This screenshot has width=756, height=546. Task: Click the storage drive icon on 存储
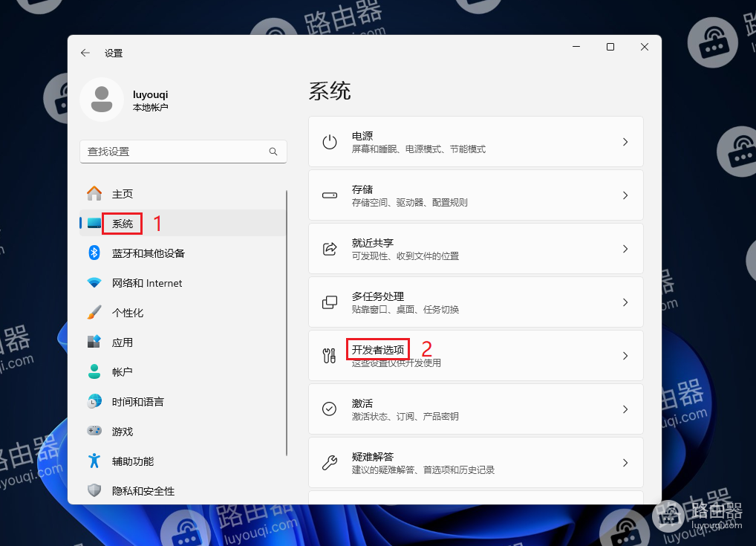click(330, 195)
